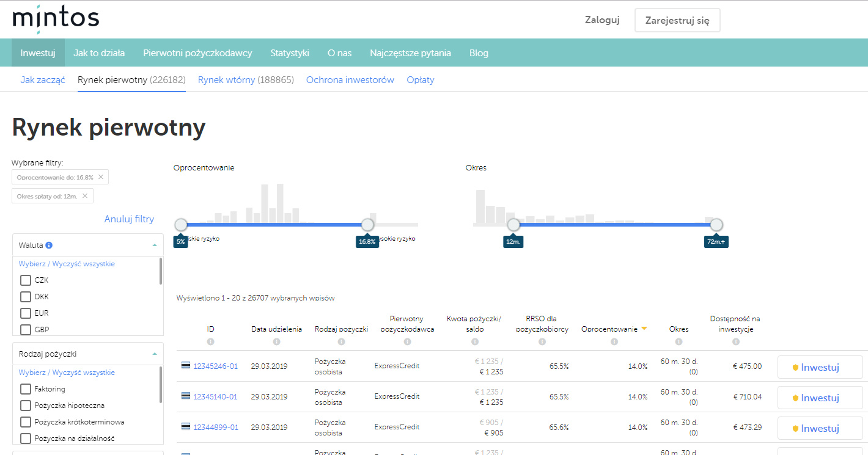The image size is (868, 455).
Task: Click info icon under ID column header
Action: coord(210,342)
